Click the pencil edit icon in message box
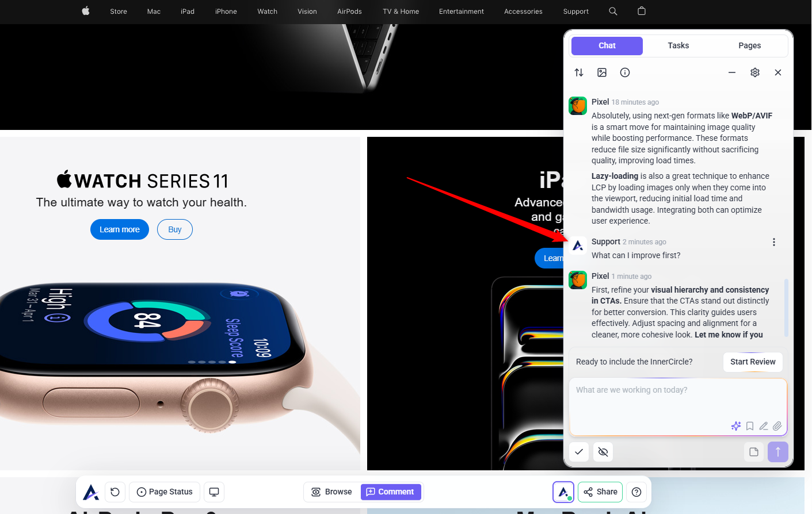The image size is (812, 514). pos(764,426)
